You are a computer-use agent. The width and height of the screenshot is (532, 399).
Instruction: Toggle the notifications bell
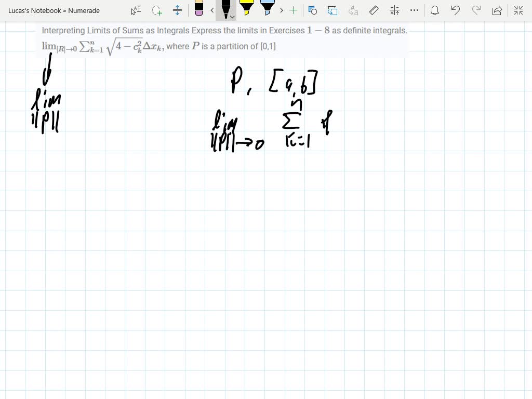(435, 10)
